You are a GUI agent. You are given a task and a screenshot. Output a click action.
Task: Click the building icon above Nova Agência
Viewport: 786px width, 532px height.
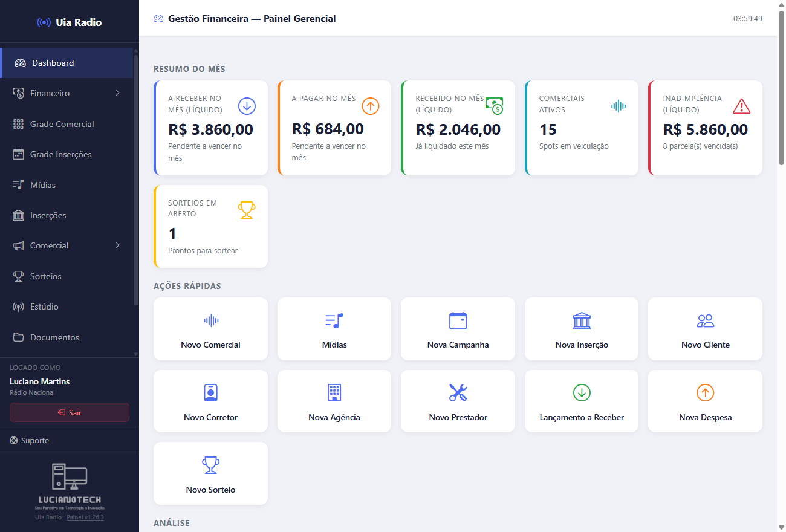[334, 393]
